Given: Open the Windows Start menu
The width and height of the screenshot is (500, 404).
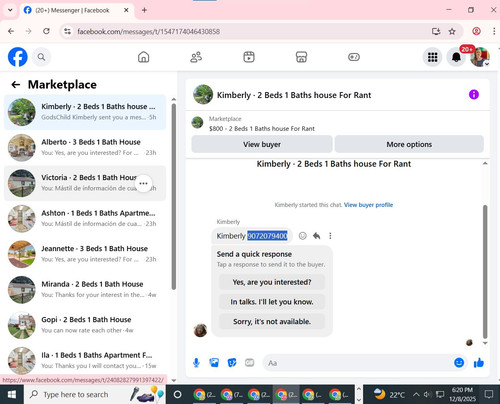Looking at the screenshot, I should [x=12, y=395].
